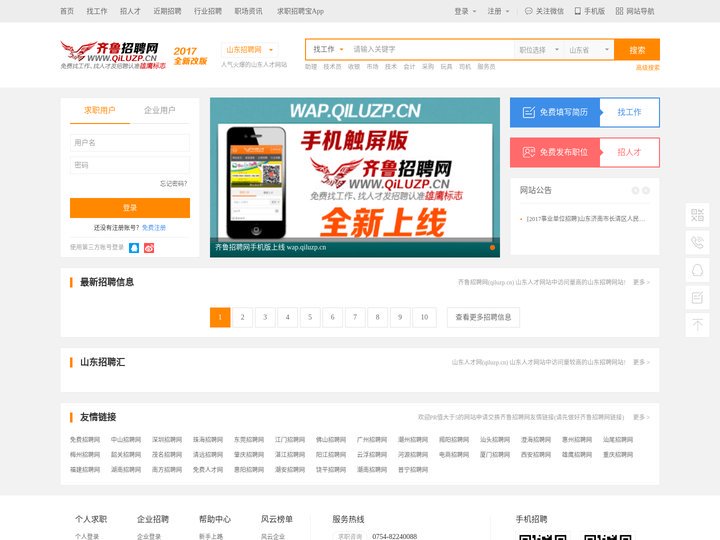Open 近期招聘 in the top menu
The height and width of the screenshot is (540, 720).
pyautogui.click(x=167, y=11)
